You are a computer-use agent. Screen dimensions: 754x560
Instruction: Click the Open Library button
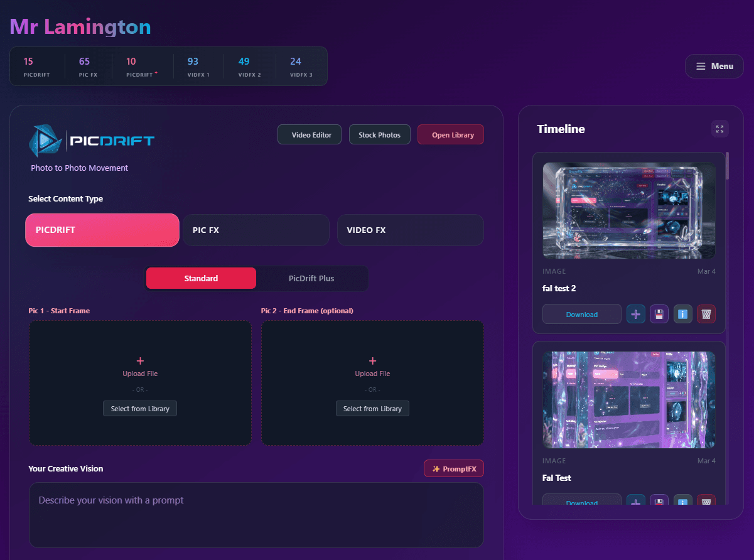coord(451,134)
